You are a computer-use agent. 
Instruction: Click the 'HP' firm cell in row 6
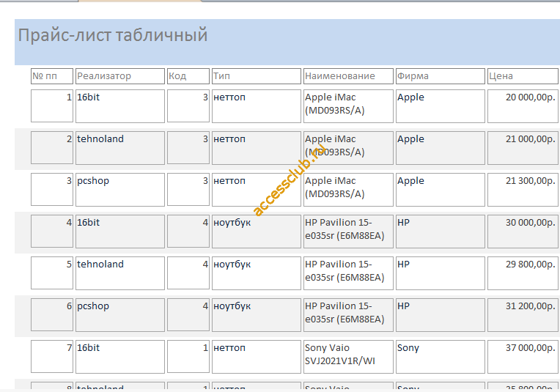click(x=441, y=315)
